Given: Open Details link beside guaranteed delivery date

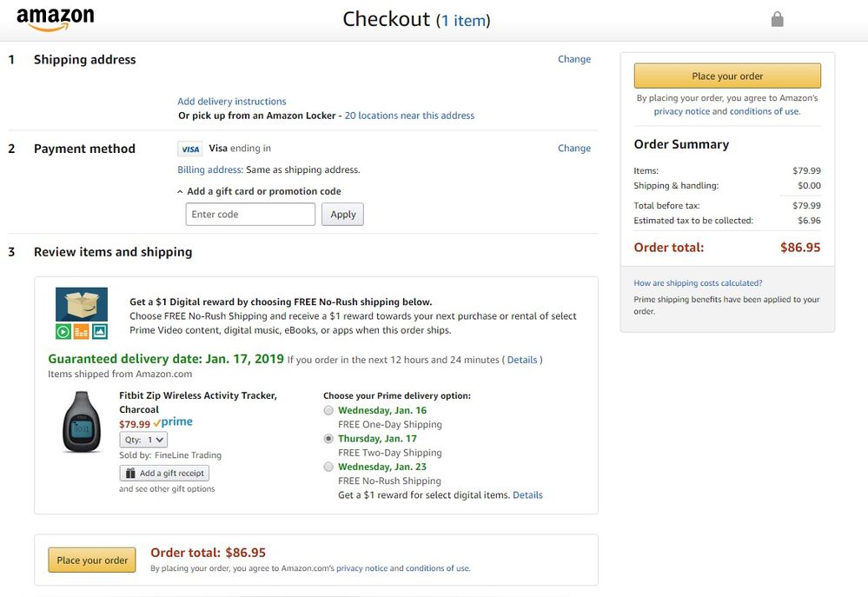Looking at the screenshot, I should pyautogui.click(x=522, y=360).
